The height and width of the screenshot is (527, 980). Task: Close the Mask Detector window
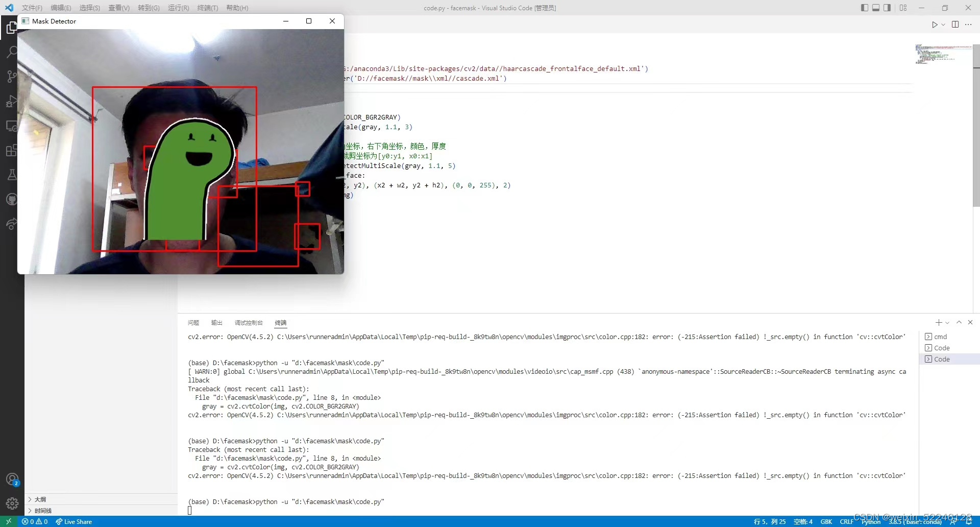pos(332,21)
